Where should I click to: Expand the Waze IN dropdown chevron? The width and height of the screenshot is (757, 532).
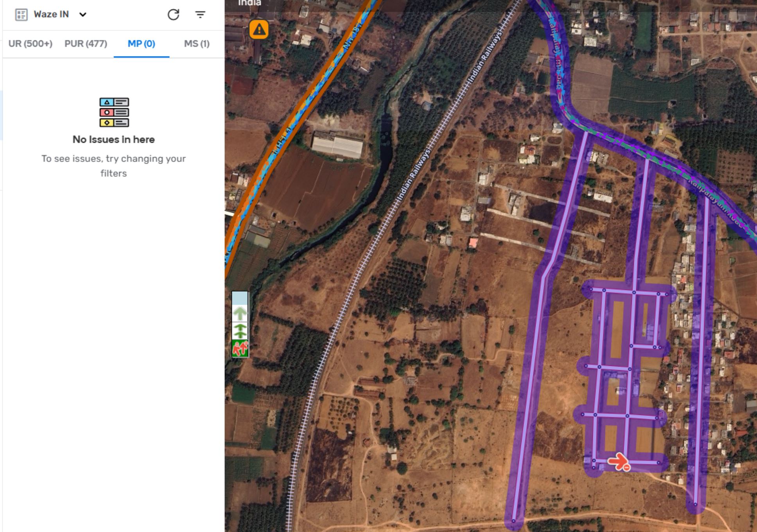[x=83, y=15]
